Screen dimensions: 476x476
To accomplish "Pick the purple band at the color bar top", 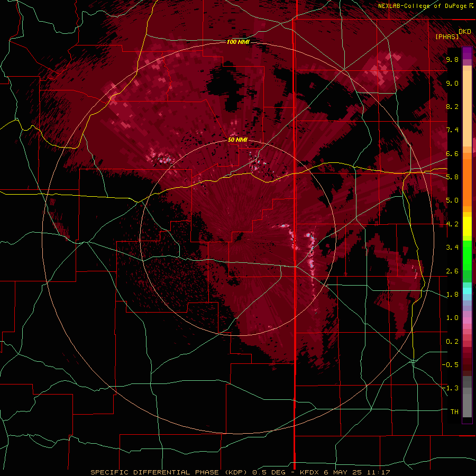I will click(x=467, y=53).
